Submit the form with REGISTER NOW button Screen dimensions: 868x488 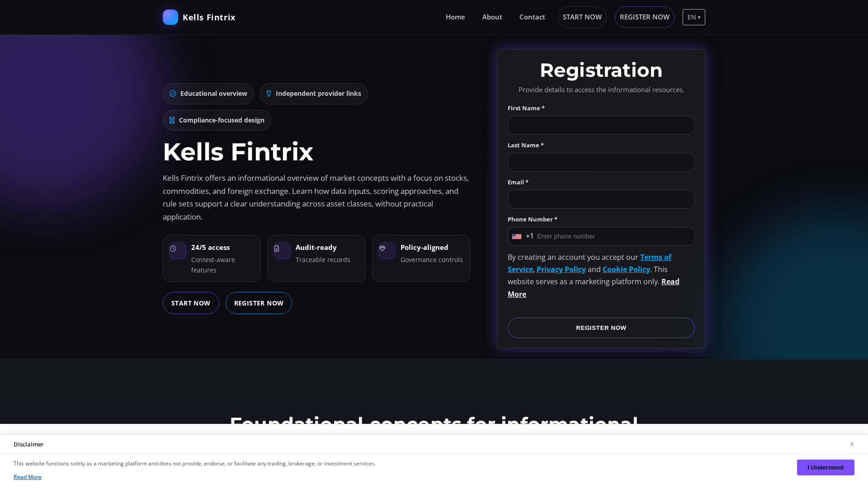(601, 328)
